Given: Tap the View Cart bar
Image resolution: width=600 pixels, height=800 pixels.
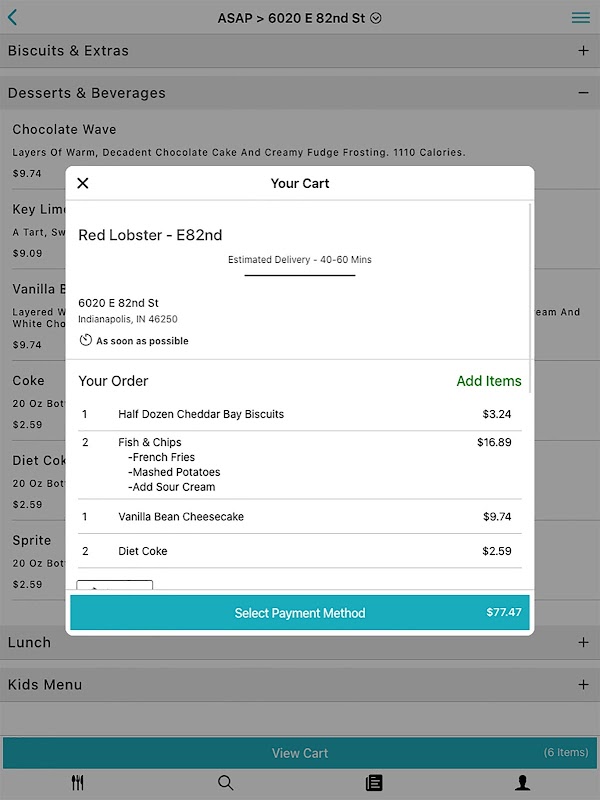Looking at the screenshot, I should (300, 753).
